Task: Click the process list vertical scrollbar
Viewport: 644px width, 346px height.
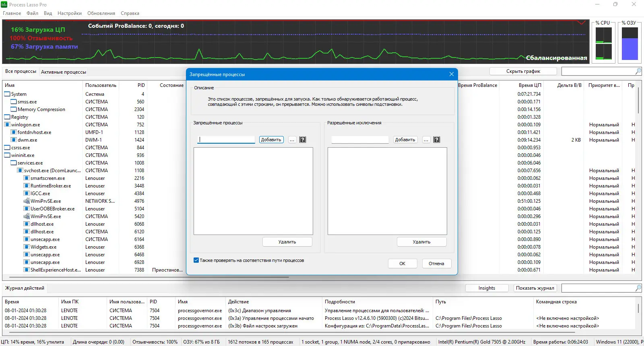Action: (639, 101)
